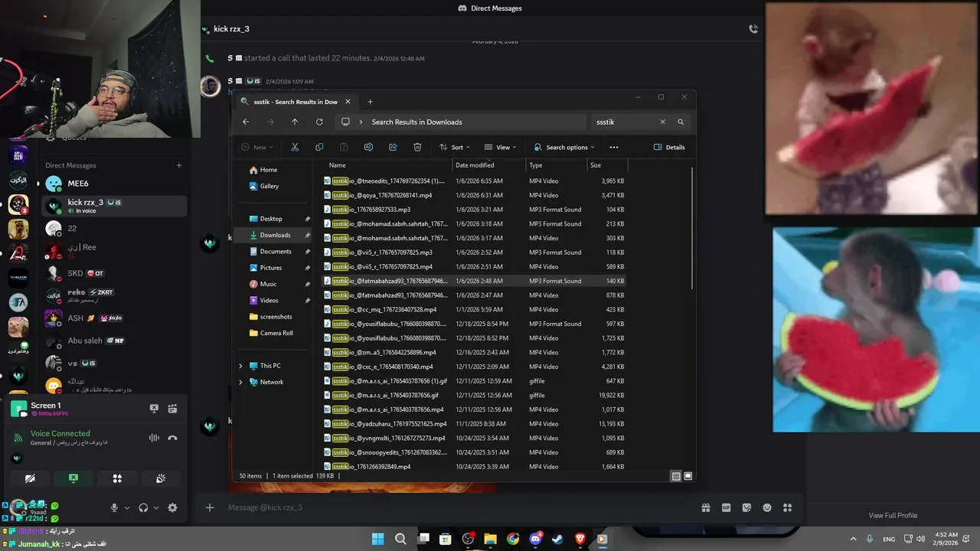Screen dimensions: 980x551
Task: Open the activities button in voice panel
Action: [117, 478]
